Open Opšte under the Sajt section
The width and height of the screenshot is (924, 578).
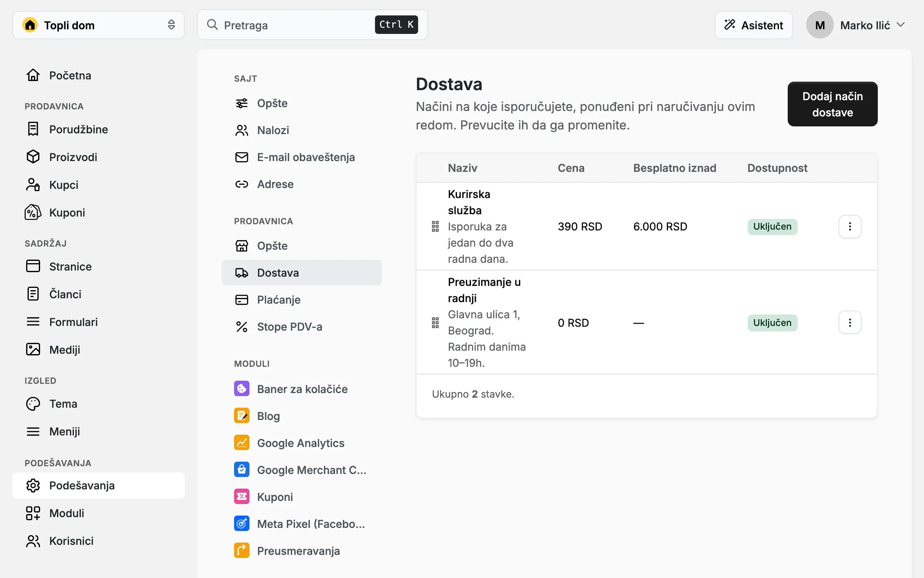[302, 103]
